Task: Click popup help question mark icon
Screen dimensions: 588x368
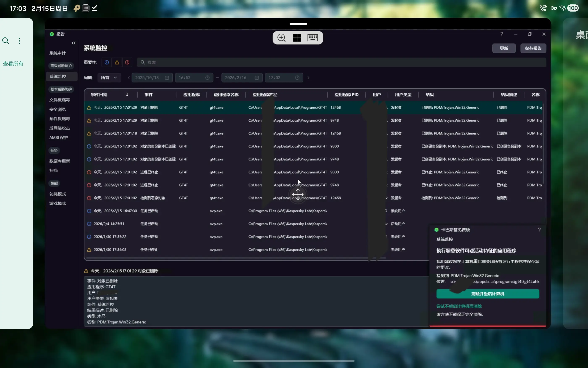Action: click(x=539, y=230)
